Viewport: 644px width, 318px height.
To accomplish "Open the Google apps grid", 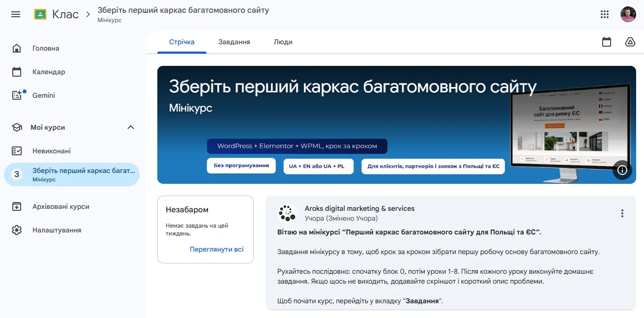I will click(605, 14).
